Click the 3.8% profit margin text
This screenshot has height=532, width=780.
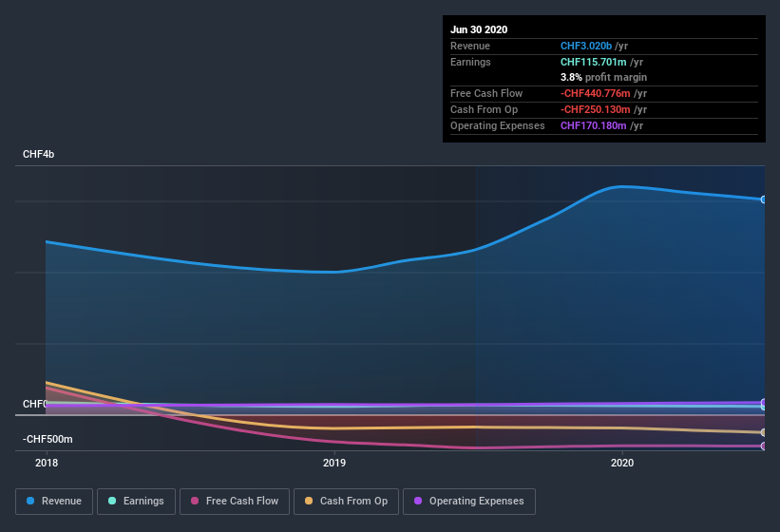[x=603, y=77]
